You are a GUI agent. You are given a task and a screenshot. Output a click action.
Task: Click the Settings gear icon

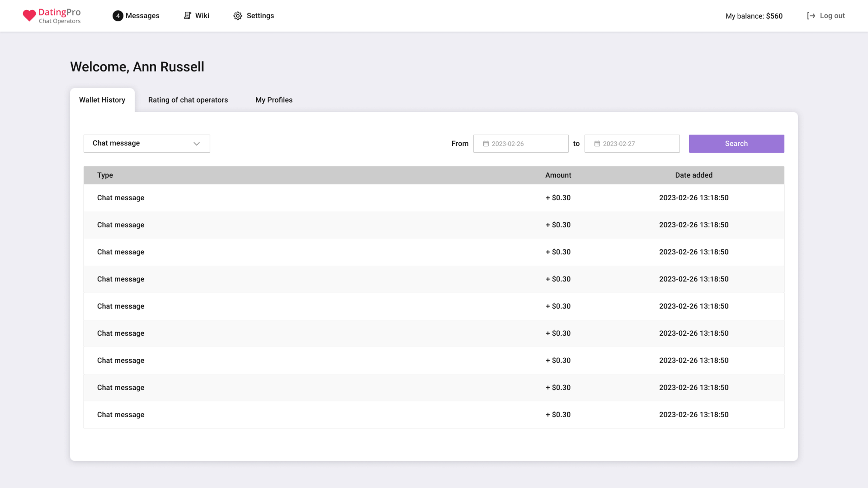[238, 16]
